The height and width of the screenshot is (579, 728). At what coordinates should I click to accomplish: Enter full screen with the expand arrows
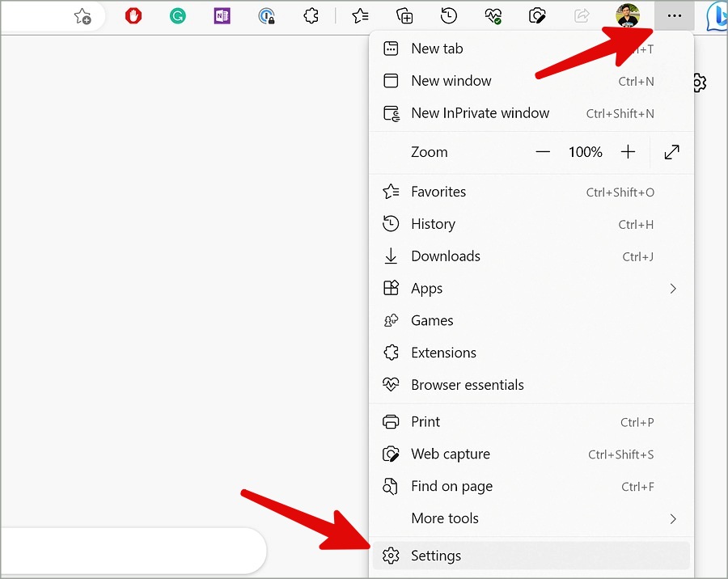click(672, 152)
